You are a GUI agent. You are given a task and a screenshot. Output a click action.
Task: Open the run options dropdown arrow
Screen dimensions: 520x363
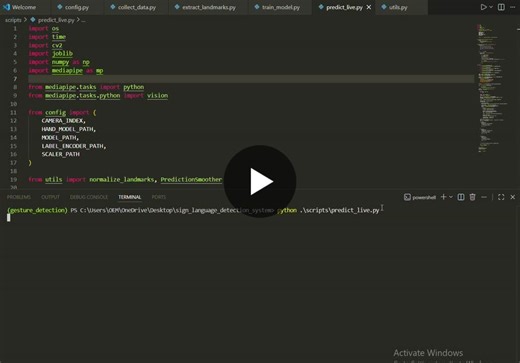point(491,7)
